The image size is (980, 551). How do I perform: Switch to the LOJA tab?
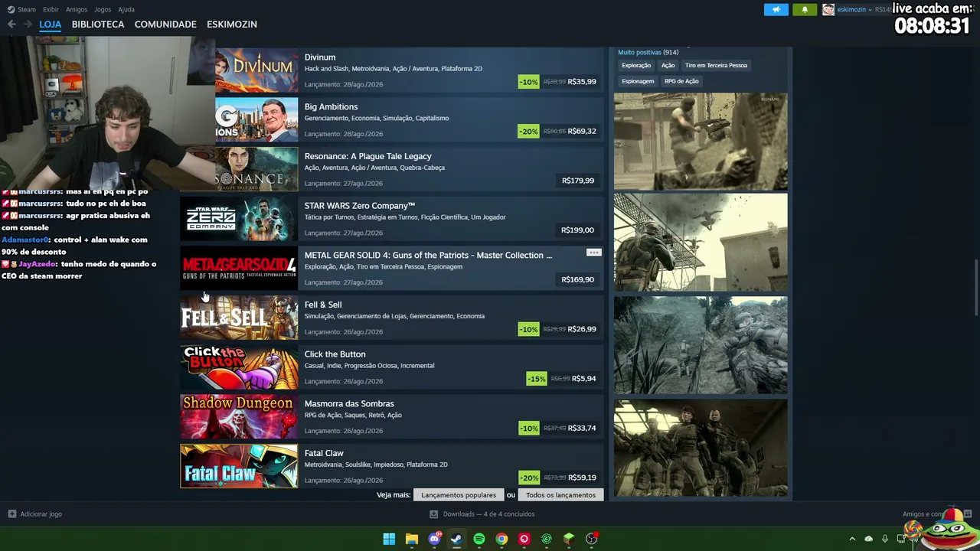[x=51, y=24]
